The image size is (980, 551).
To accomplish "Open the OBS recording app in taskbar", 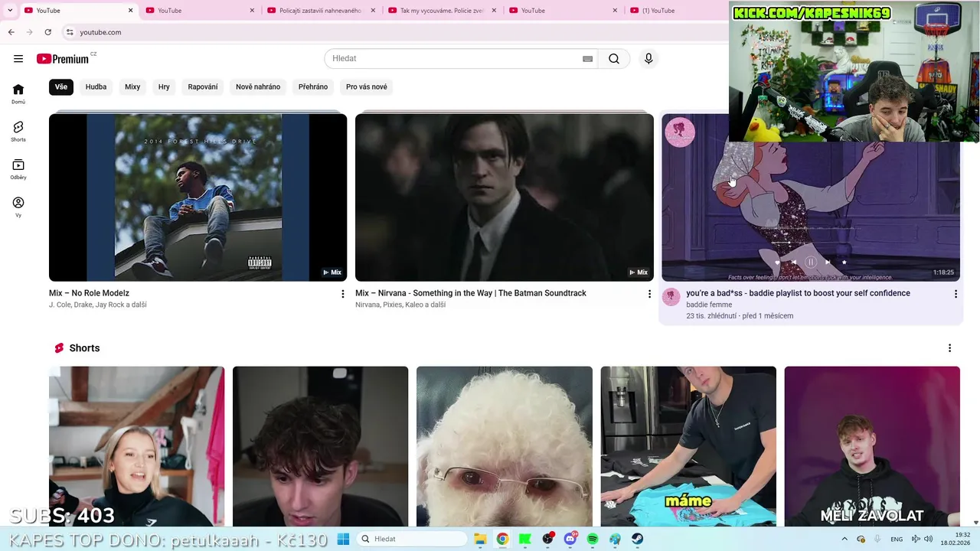I will pos(547,539).
